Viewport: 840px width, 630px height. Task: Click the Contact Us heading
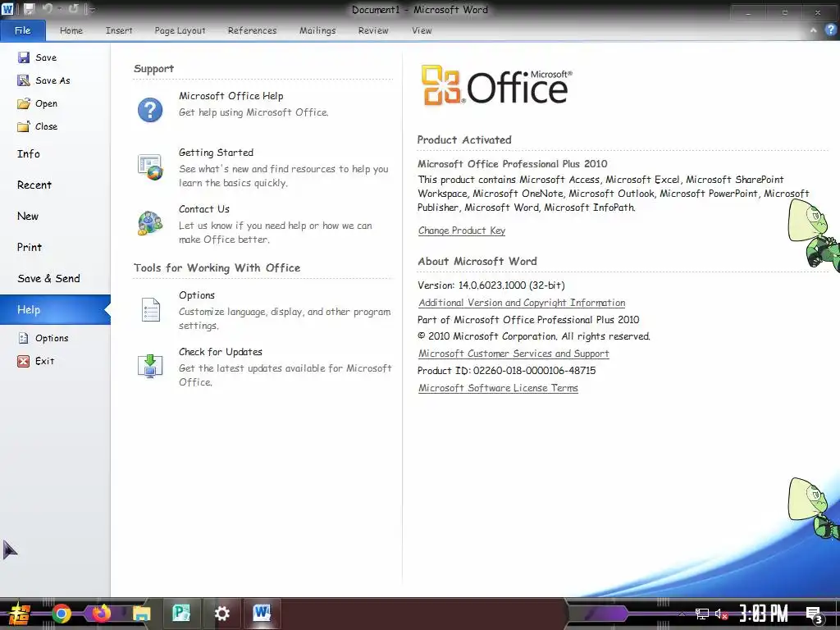[204, 209]
